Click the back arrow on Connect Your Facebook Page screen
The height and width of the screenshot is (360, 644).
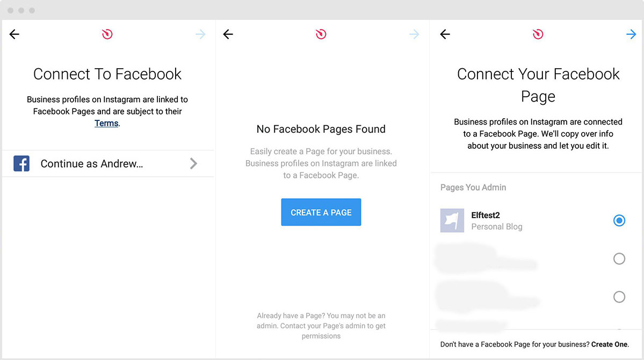pyautogui.click(x=445, y=34)
